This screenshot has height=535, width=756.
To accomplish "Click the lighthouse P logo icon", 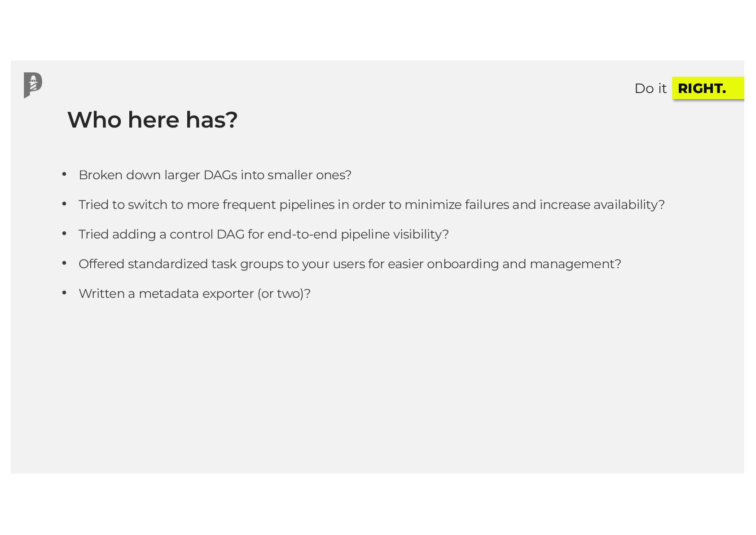I will click(x=33, y=85).
